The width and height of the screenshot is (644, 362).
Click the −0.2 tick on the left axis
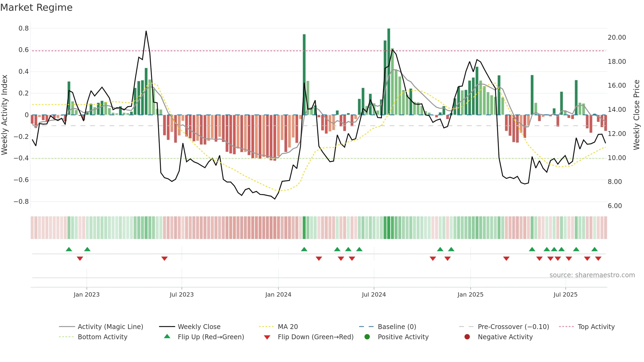pyautogui.click(x=21, y=136)
